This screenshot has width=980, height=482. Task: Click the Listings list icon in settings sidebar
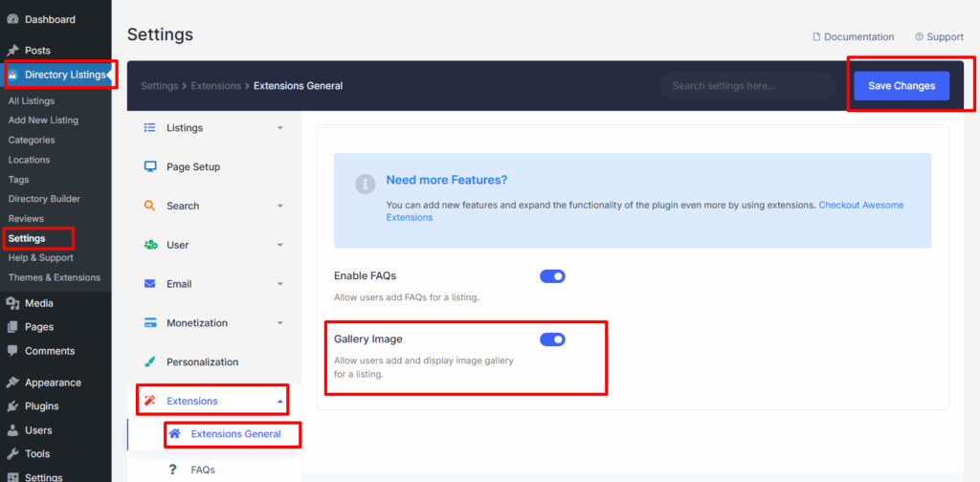pos(150,127)
